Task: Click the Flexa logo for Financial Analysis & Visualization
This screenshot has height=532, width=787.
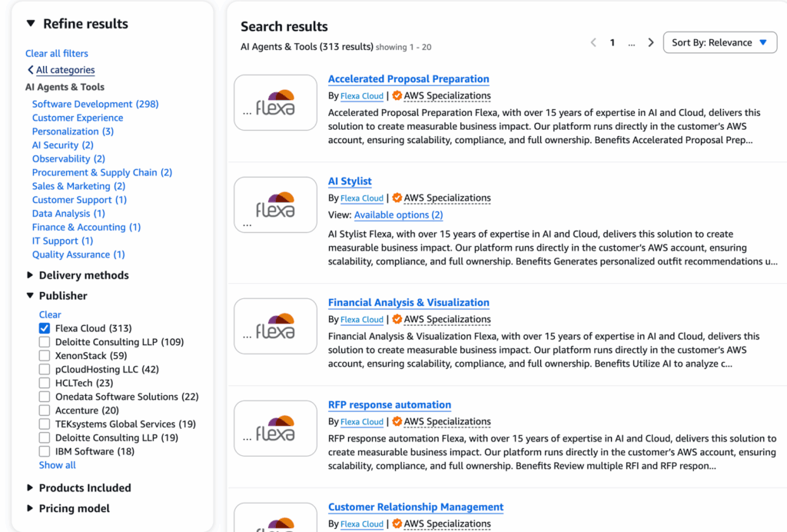Action: 275,326
